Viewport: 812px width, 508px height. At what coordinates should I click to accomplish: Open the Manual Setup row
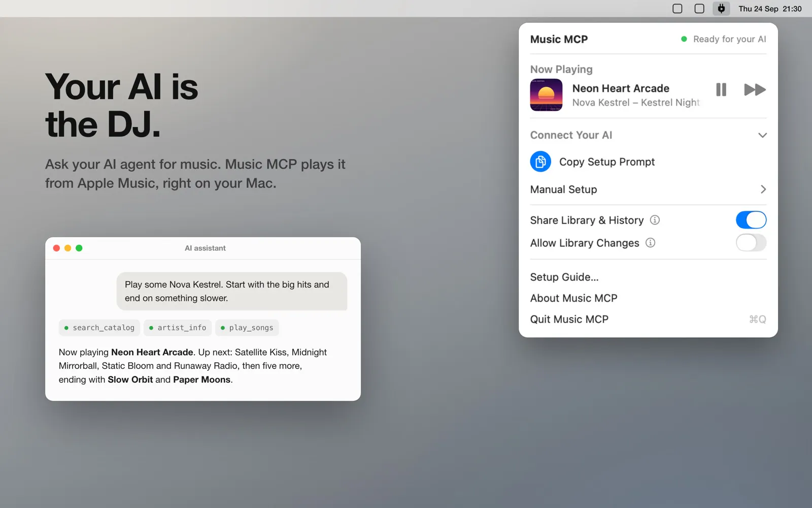click(x=648, y=189)
